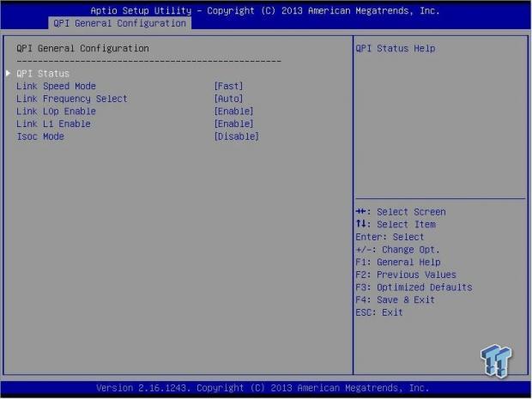Click the Version 2.16.1243 footer text
Image resolution: width=532 pixels, height=399 pixels.
(263, 388)
